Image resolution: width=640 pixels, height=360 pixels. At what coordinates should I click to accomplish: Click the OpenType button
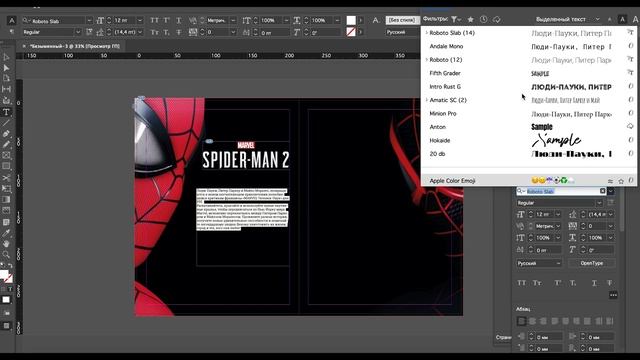tap(591, 263)
